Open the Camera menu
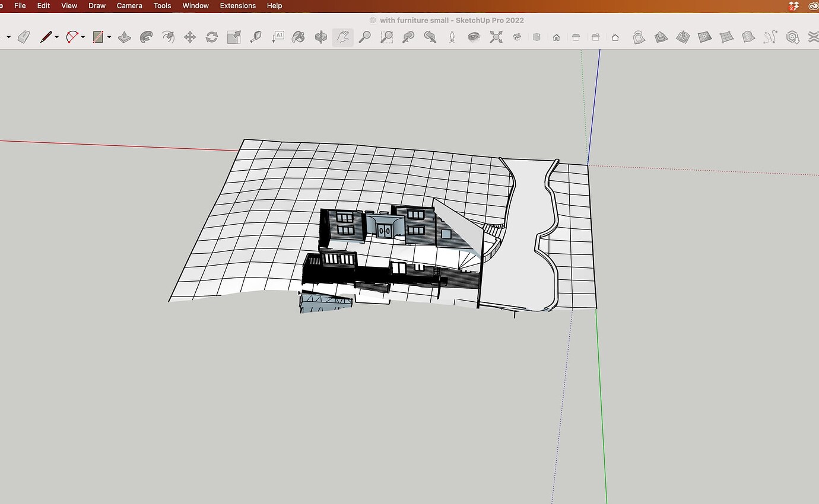 129,5
